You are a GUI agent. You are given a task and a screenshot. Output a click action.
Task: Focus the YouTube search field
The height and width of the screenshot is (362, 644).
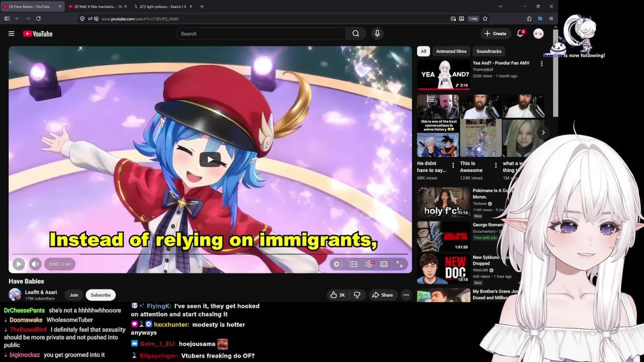(x=261, y=34)
